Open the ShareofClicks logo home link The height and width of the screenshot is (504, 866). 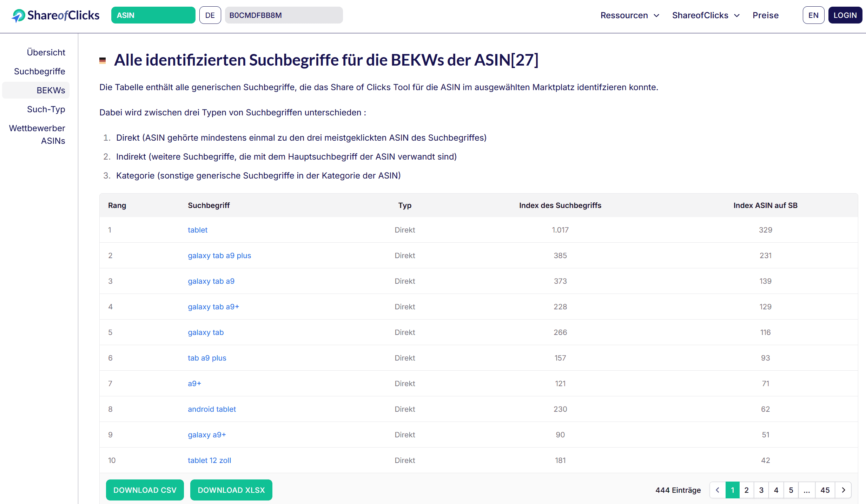55,15
